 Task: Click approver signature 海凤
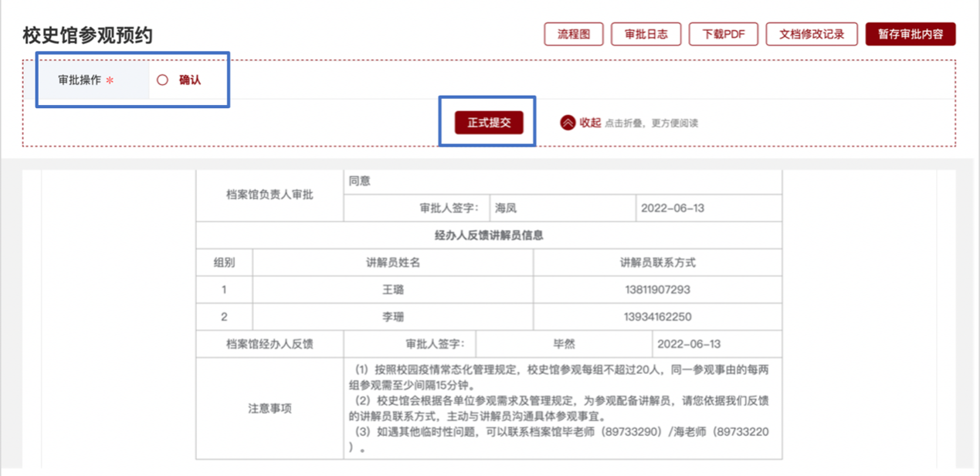[x=506, y=208]
